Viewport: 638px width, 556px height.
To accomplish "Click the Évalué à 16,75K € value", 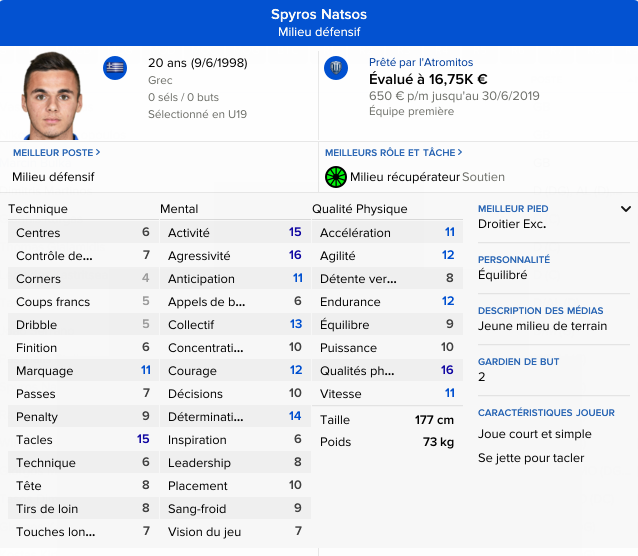I will pyautogui.click(x=428, y=79).
